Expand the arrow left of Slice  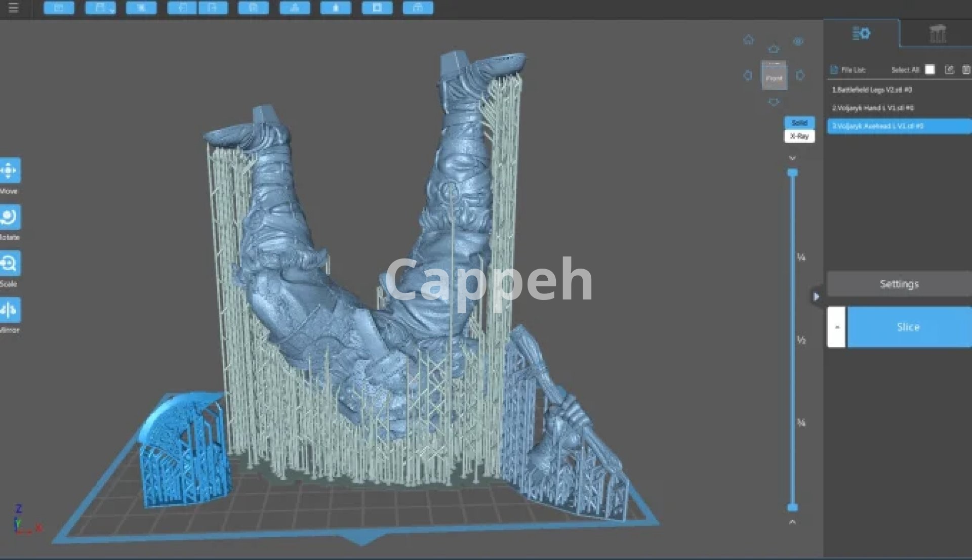[x=836, y=327]
